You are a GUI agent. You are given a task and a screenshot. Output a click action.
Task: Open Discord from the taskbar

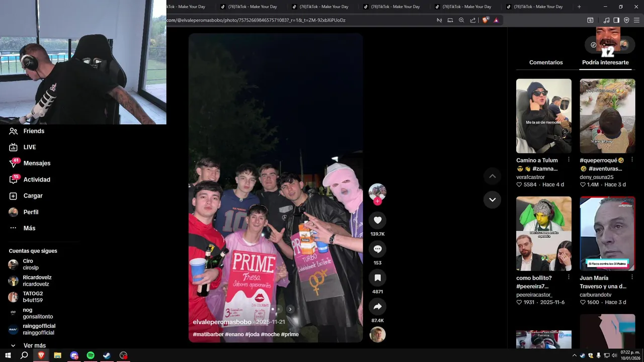point(74,355)
